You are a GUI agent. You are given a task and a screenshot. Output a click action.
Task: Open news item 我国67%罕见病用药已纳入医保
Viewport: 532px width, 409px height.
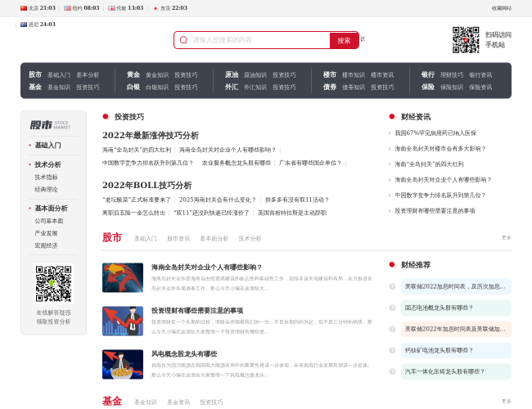tap(435, 133)
